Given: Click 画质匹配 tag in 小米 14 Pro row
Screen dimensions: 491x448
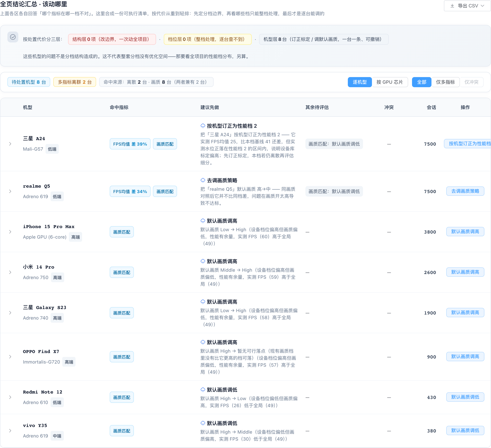Looking at the screenshot, I should tap(122, 272).
